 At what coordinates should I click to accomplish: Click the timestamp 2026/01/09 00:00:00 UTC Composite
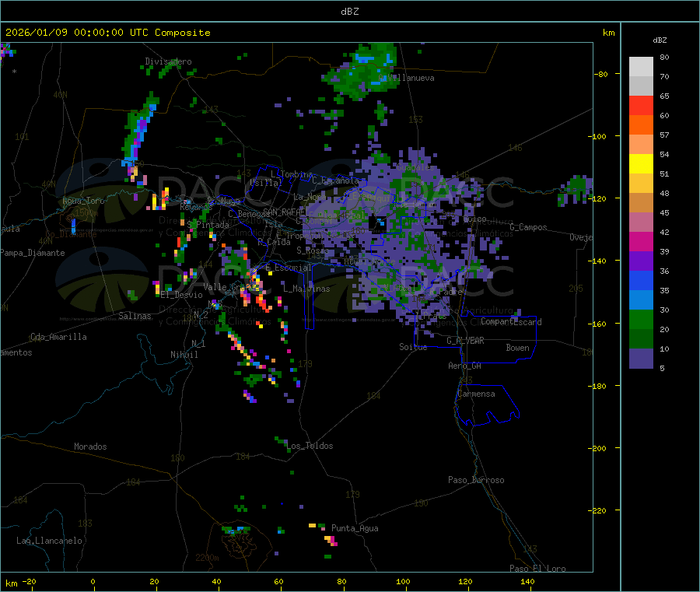pyautogui.click(x=107, y=33)
